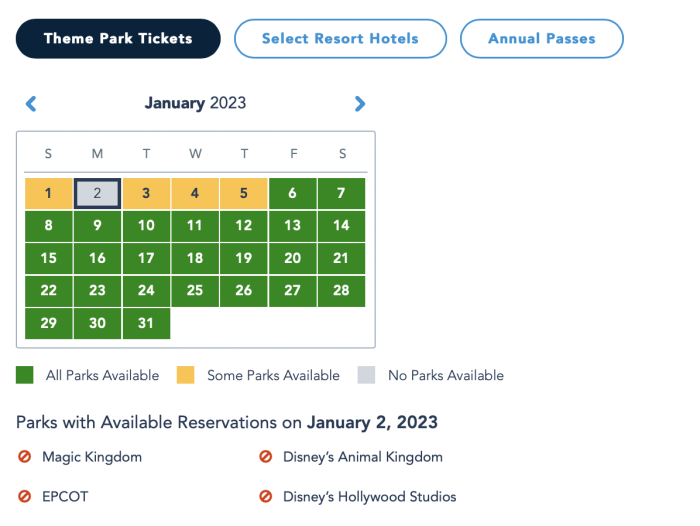
Task: Click yellow Some Parks Available legend swatch
Action: pos(185,375)
